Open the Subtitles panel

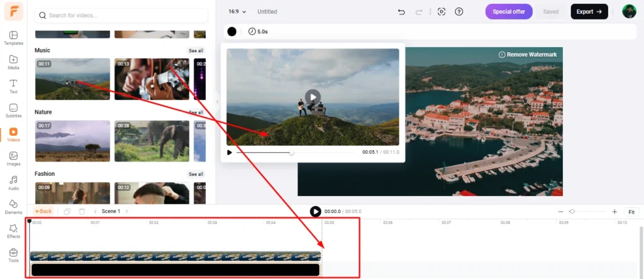[14, 111]
